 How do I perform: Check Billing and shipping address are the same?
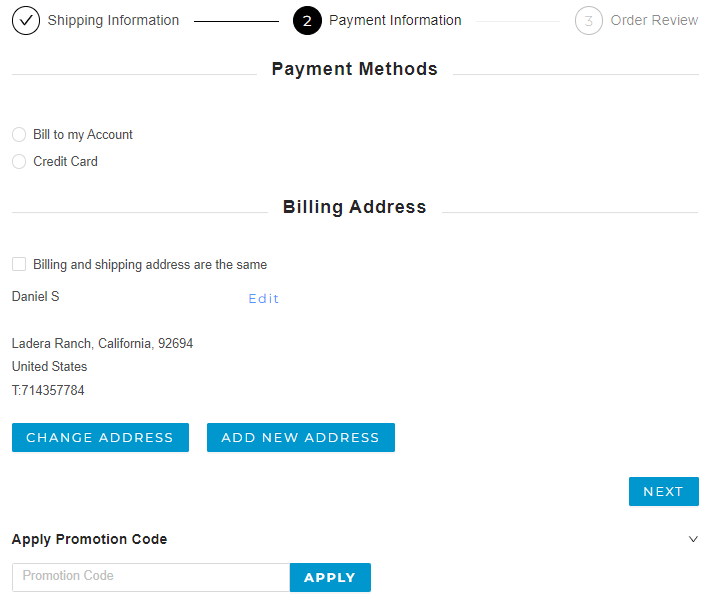[19, 265]
